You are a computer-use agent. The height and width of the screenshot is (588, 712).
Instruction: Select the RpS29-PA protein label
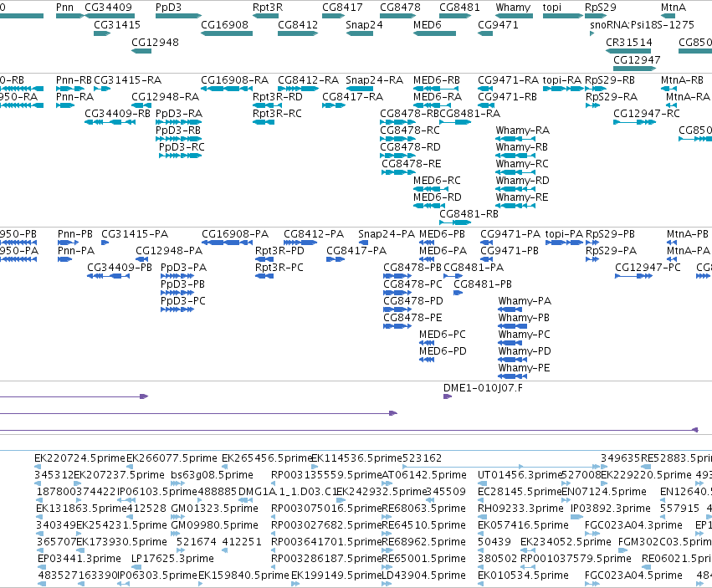[612, 251]
